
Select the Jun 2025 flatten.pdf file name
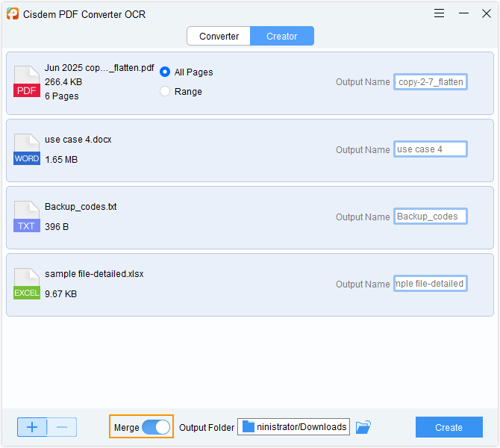tap(99, 68)
